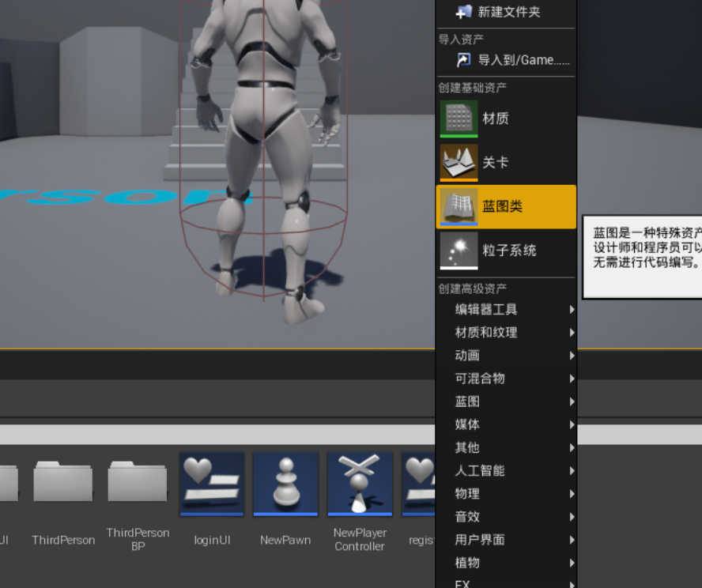Open the 用户界面 submenu entry
This screenshot has height=588, width=702.
pos(480,540)
